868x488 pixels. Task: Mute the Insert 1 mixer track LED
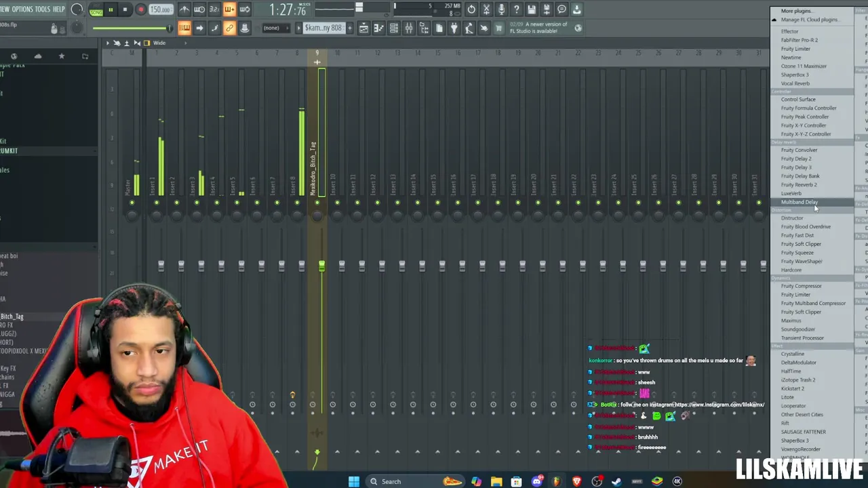click(156, 203)
